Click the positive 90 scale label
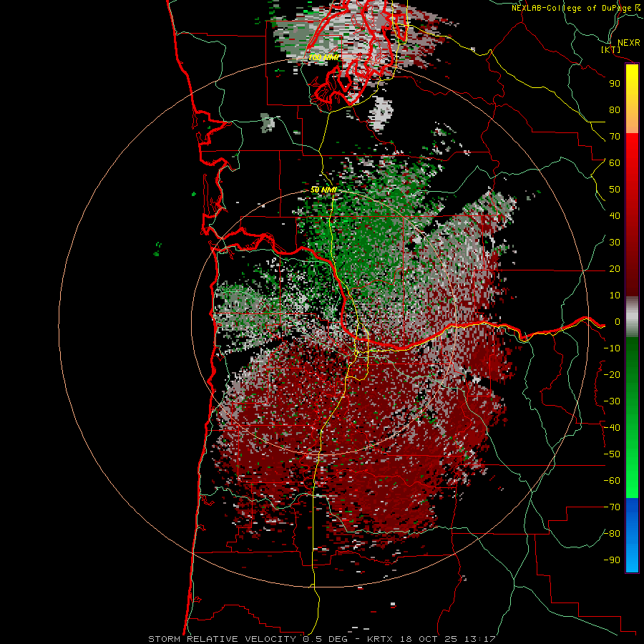The image size is (644, 644). click(615, 84)
